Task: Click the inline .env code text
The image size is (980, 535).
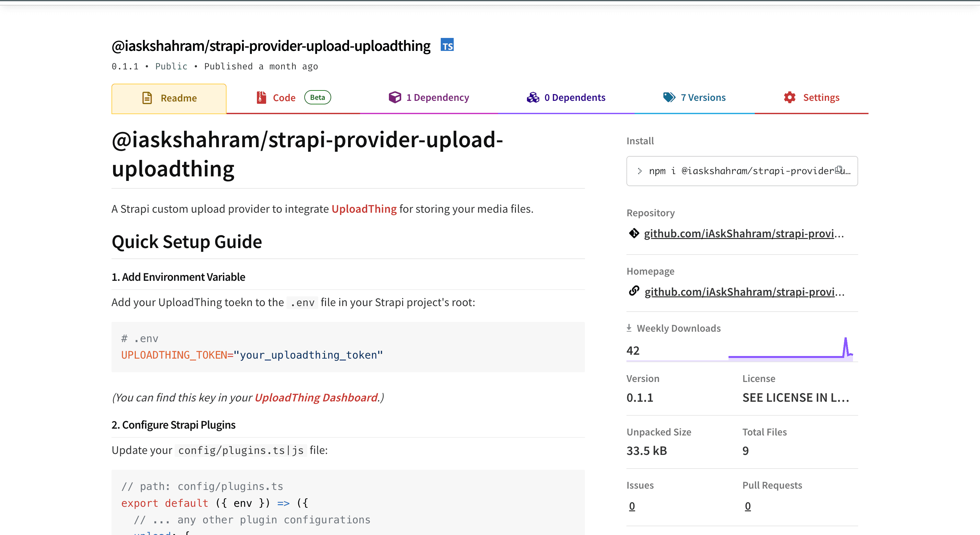Action: [x=302, y=303]
